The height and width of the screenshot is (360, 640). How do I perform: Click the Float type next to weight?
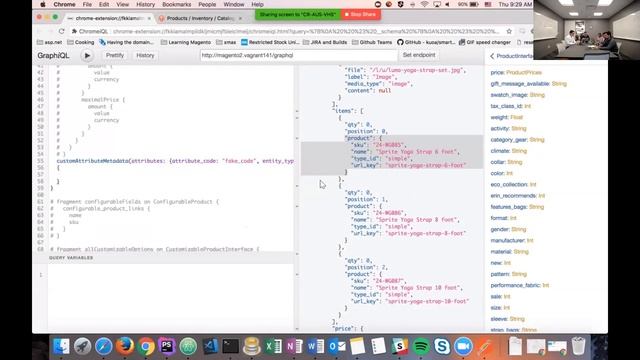coord(516,118)
